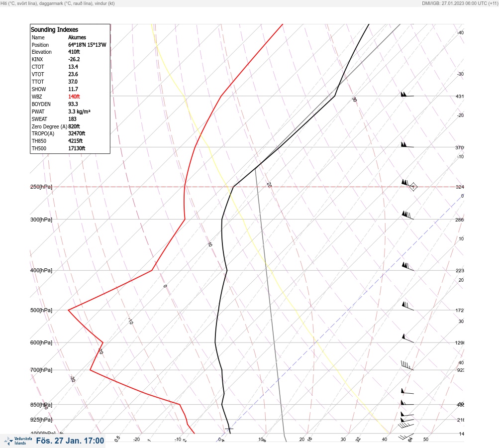Click the position value 64°18'N 15°13'W
This screenshot has height=448, width=499.
(x=87, y=45)
